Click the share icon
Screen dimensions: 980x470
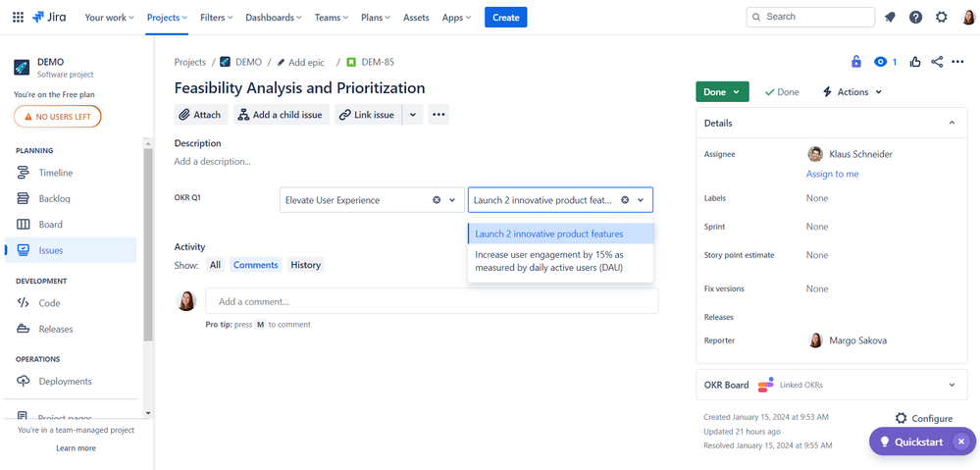coord(937,62)
